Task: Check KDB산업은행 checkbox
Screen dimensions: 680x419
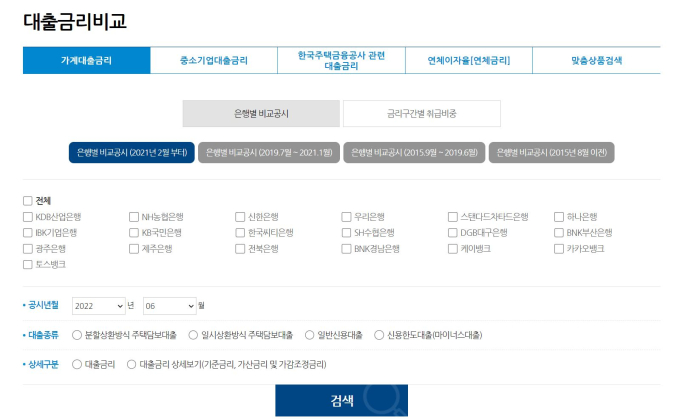Action: (x=28, y=217)
